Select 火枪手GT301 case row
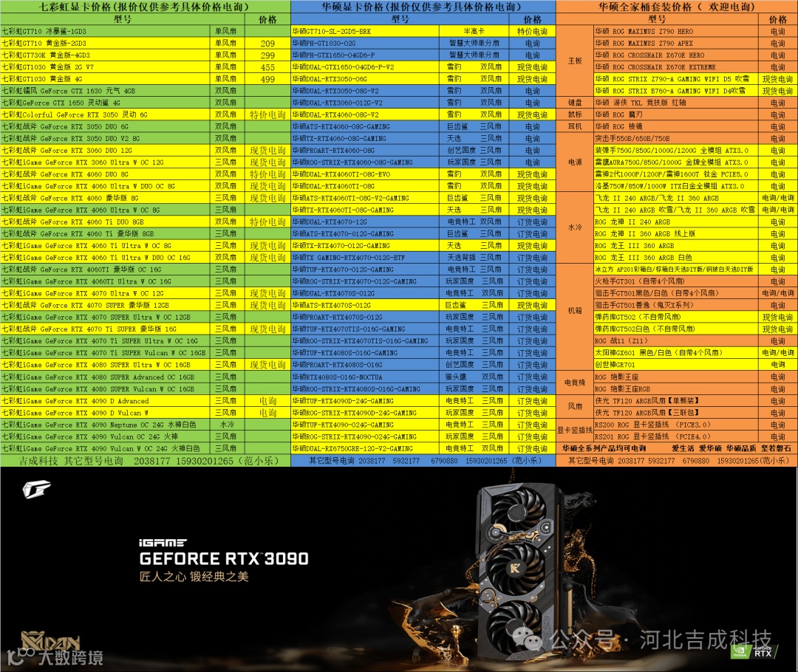This screenshot has height=672, width=798. pyautogui.click(x=696, y=281)
